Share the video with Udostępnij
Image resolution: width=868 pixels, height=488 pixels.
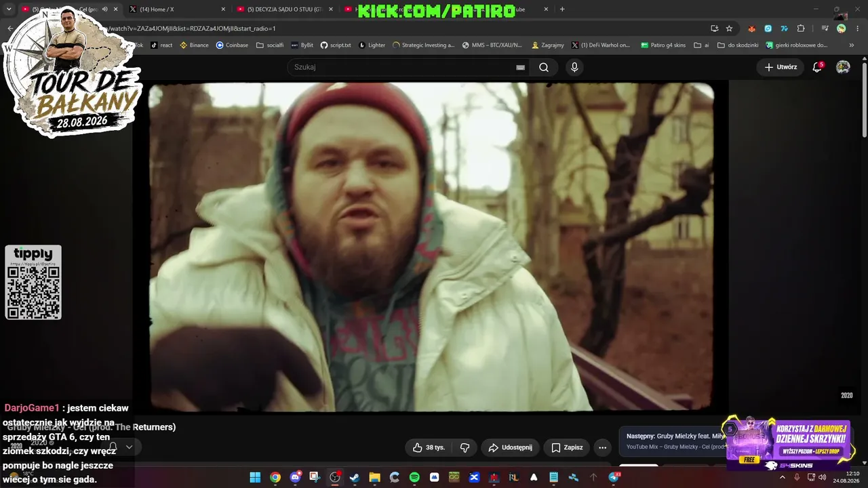tap(511, 447)
